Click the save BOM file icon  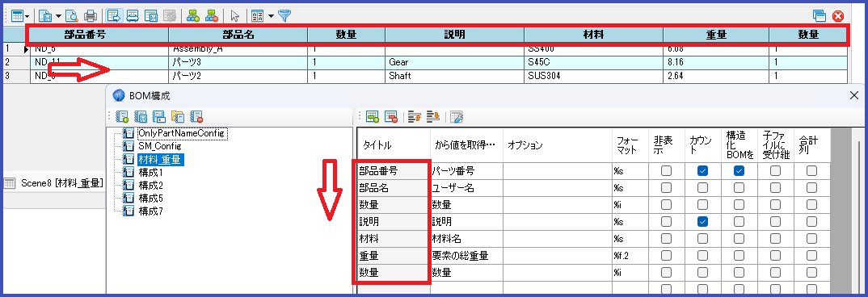[45, 16]
